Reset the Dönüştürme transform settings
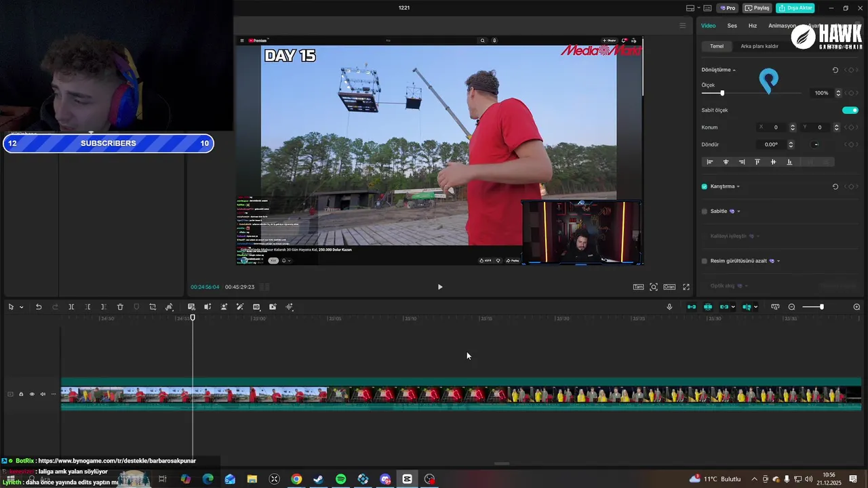 pyautogui.click(x=835, y=70)
